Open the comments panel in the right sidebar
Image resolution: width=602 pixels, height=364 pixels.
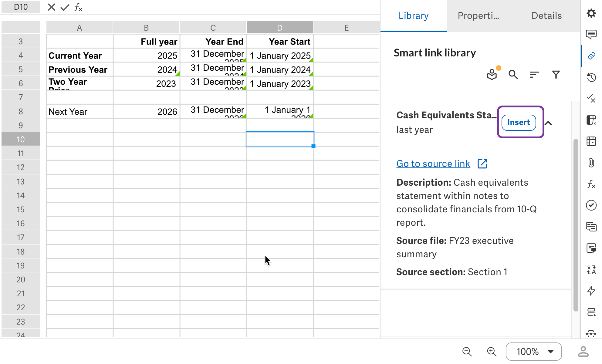coord(591,35)
